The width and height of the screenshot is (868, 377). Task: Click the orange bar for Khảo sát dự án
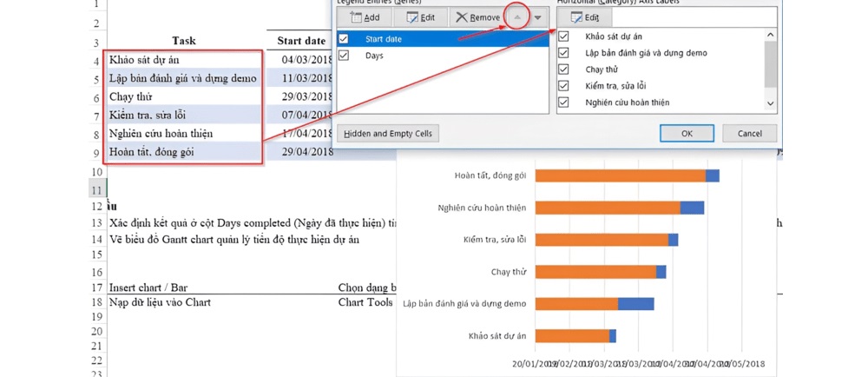572,336
